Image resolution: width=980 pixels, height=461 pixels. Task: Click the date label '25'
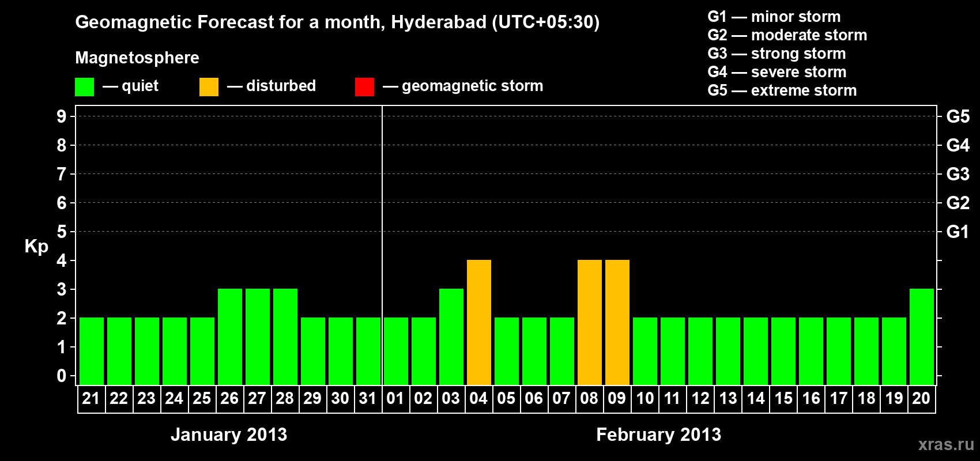(x=202, y=399)
